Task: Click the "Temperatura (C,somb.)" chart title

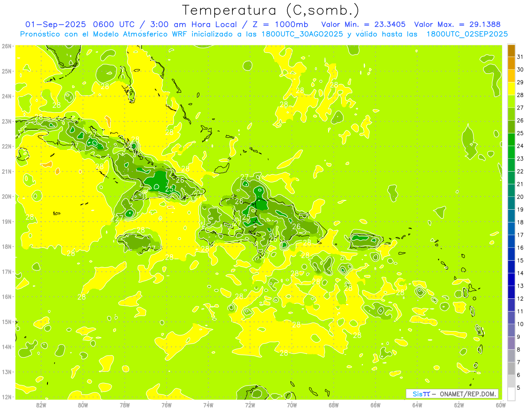Action: [x=270, y=11]
